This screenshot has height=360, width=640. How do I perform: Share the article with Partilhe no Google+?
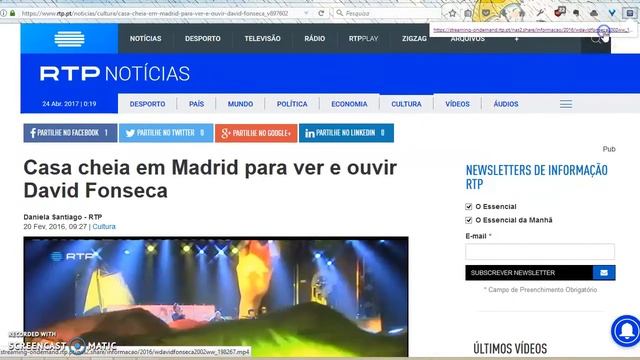pyautogui.click(x=256, y=133)
